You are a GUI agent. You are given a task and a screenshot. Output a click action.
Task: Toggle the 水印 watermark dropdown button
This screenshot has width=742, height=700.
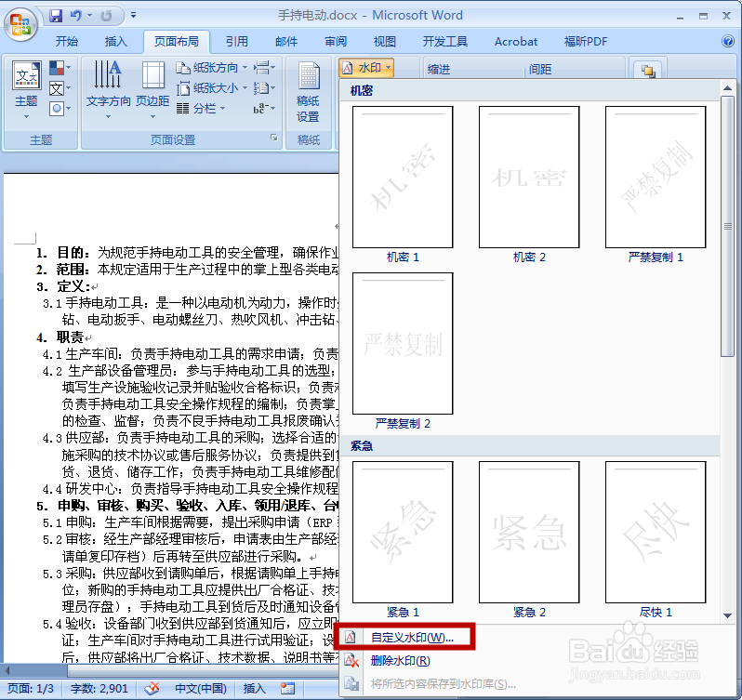pos(366,68)
